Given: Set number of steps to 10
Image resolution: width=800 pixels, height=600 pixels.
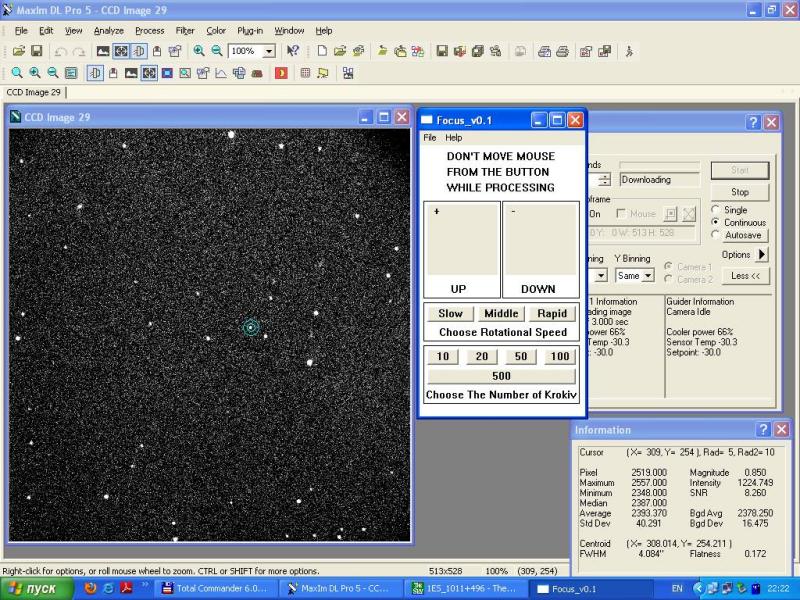Looking at the screenshot, I should (x=443, y=356).
